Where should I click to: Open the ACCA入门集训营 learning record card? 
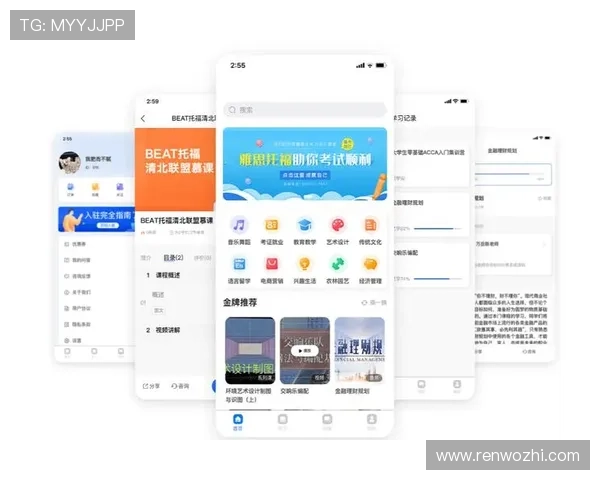(x=431, y=165)
